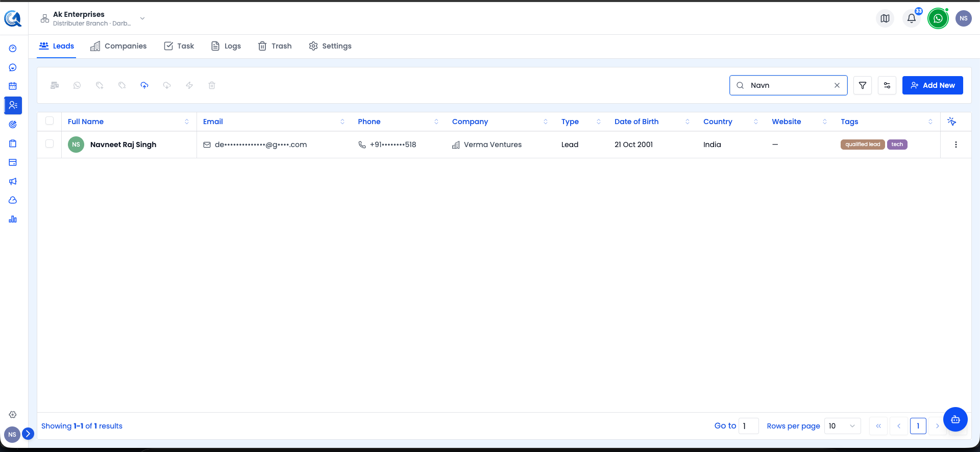
Task: Click the search field containing Navn
Action: click(x=789, y=85)
